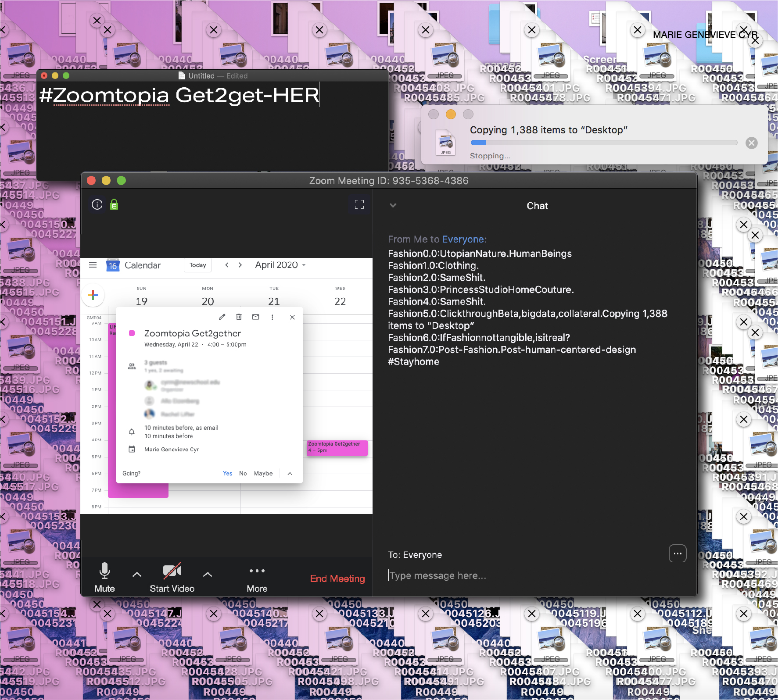The image size is (778, 700).
Task: Select the Zoomtopia Get2gether event block on Wednesday
Action: click(x=337, y=448)
